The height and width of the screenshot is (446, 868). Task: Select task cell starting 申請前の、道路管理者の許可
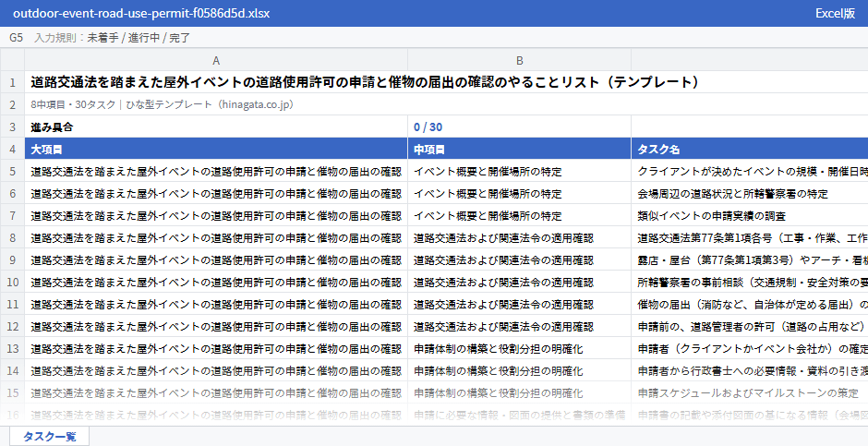[x=750, y=326]
